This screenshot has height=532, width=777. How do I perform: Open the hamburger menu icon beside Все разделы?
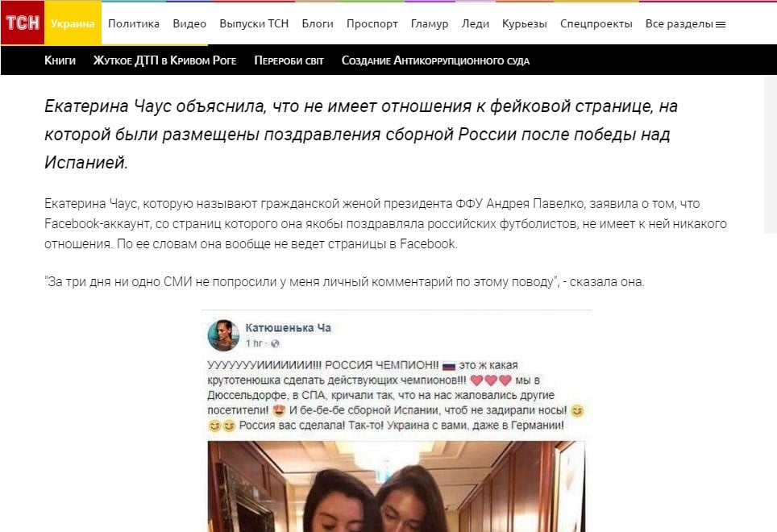721,24
